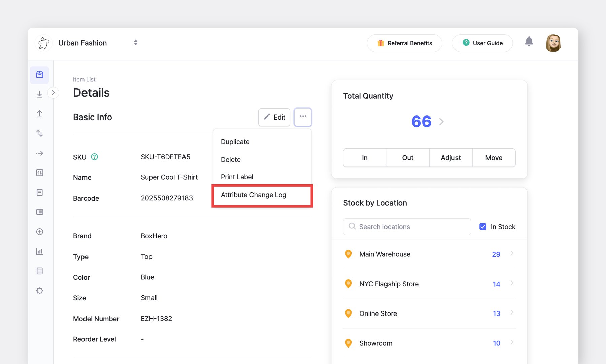The height and width of the screenshot is (364, 606).
Task: Expand the sidebar with the chevron button
Action: click(x=53, y=93)
